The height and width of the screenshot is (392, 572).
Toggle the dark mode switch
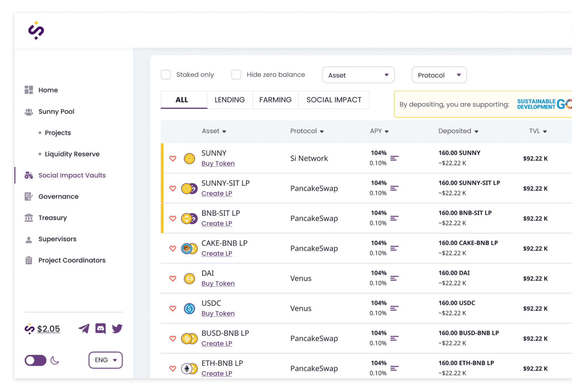click(35, 360)
